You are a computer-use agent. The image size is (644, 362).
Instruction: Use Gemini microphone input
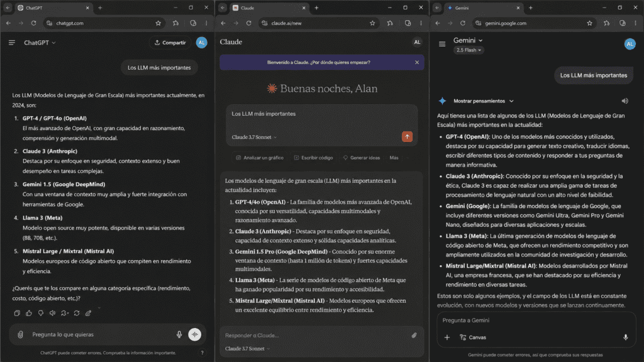[x=626, y=337]
